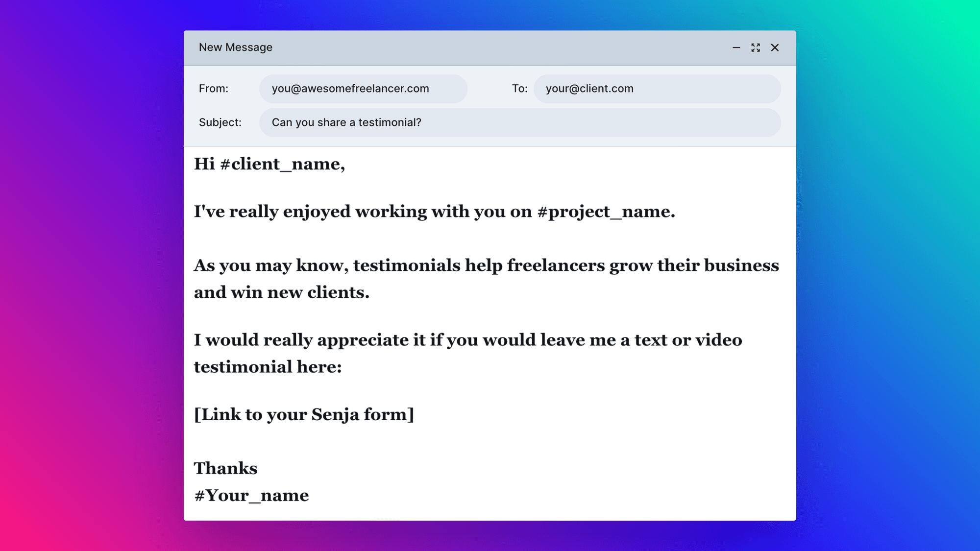Viewport: 980px width, 551px height.
Task: Click the Senja form link placeholder
Action: [304, 414]
